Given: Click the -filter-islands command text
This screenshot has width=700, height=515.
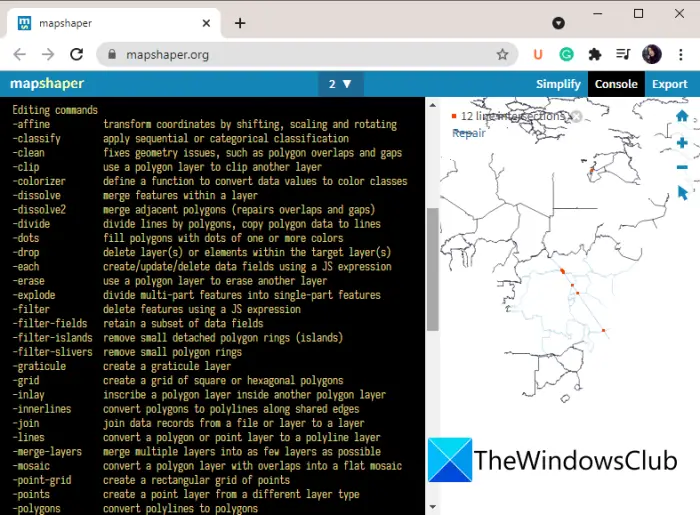Looking at the screenshot, I should (53, 337).
